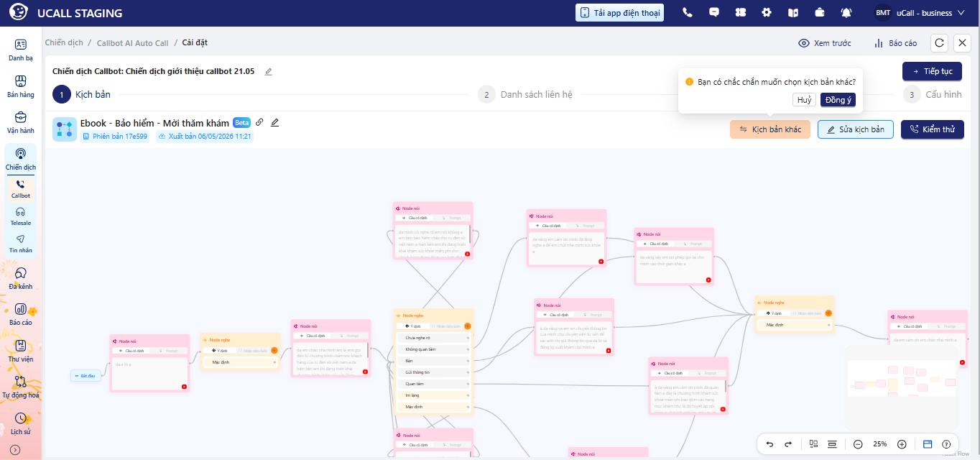Select Tin nhắn submenu in sidebar

(x=21, y=244)
